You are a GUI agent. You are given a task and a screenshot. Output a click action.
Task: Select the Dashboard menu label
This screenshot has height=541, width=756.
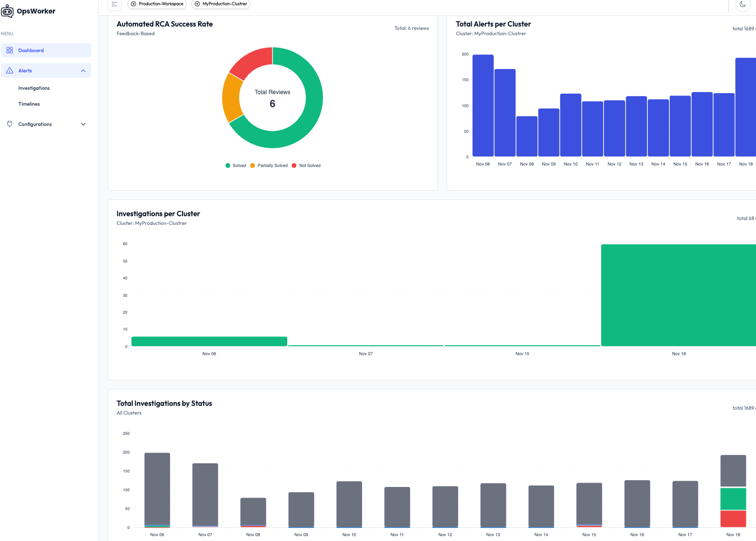coord(31,50)
